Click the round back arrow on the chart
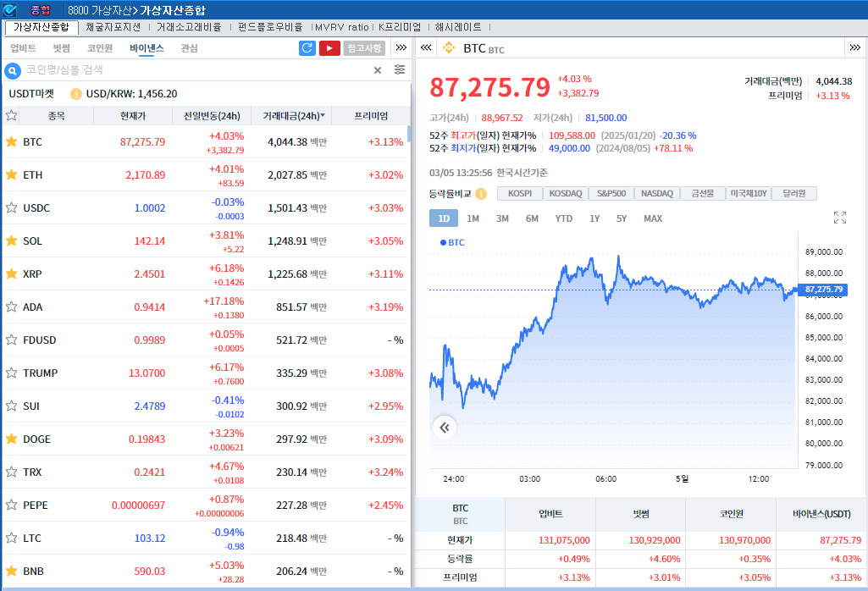This screenshot has height=591, width=868. pyautogui.click(x=445, y=428)
